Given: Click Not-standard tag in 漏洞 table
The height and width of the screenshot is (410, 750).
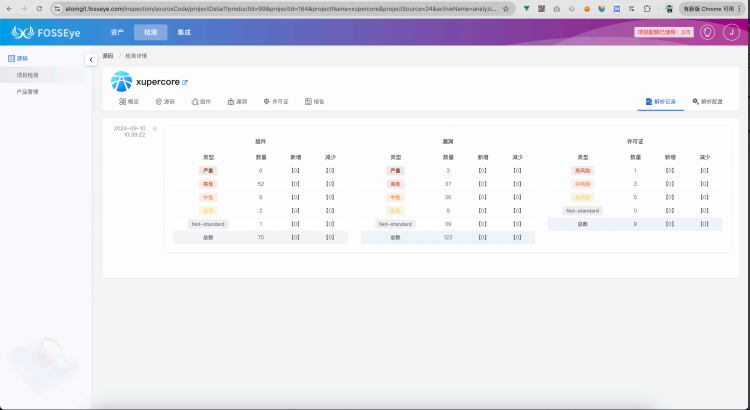Looking at the screenshot, I should click(x=395, y=224).
